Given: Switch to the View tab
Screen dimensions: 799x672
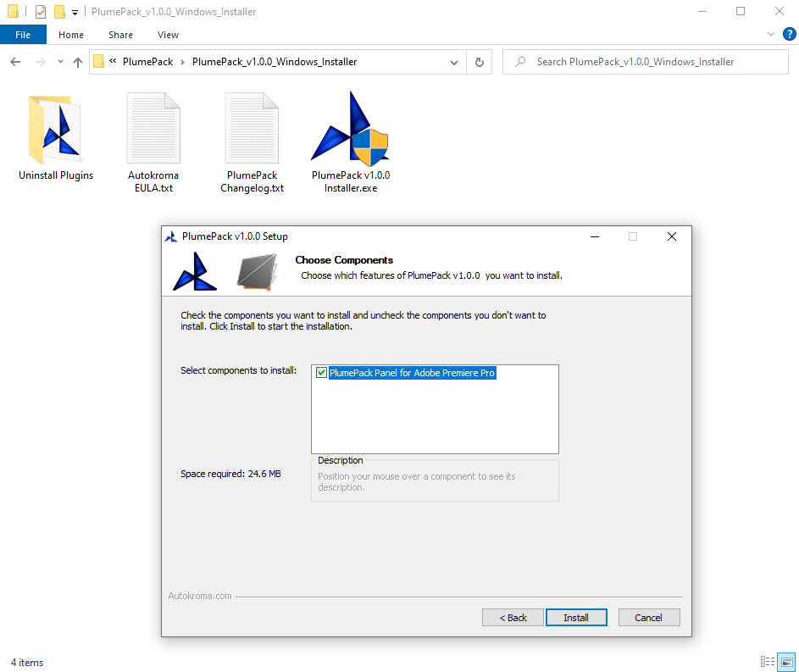Looking at the screenshot, I should 168,35.
